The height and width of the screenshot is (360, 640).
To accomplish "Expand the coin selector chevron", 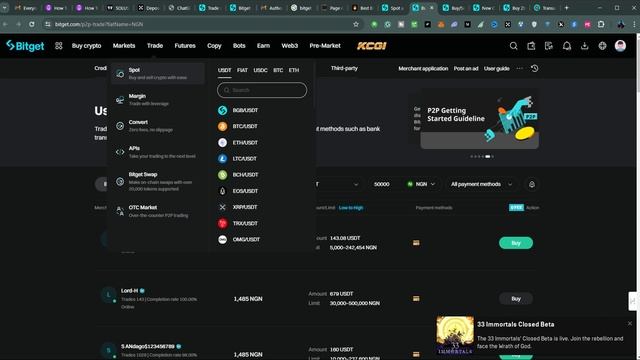I will [x=356, y=184].
